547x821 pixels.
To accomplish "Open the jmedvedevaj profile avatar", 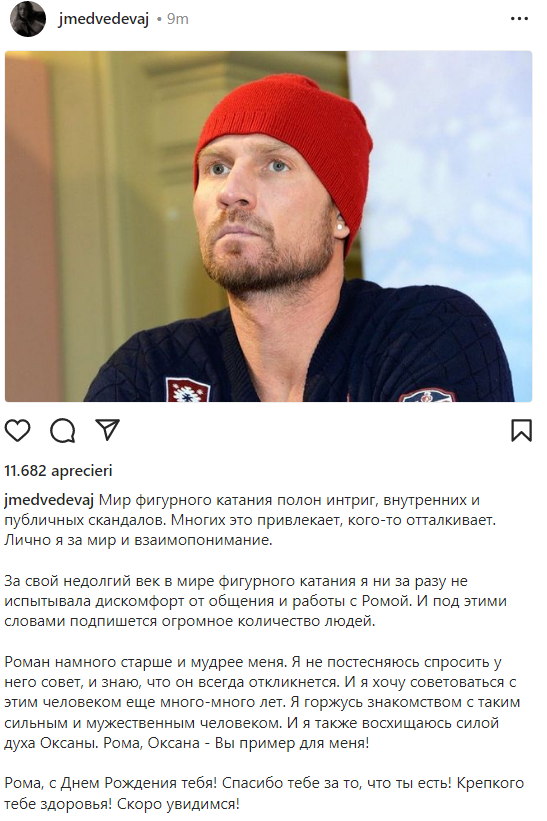I will pyautogui.click(x=28, y=19).
